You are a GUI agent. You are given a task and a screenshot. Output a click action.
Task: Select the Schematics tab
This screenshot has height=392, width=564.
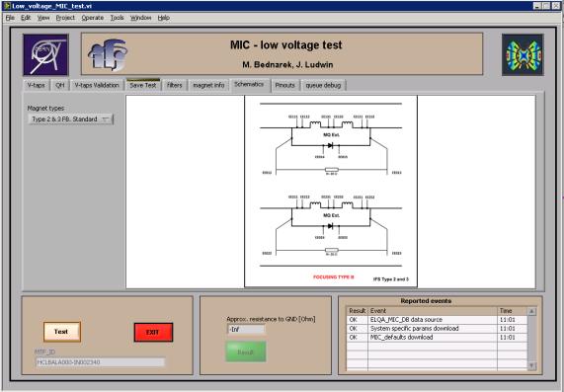pos(249,85)
